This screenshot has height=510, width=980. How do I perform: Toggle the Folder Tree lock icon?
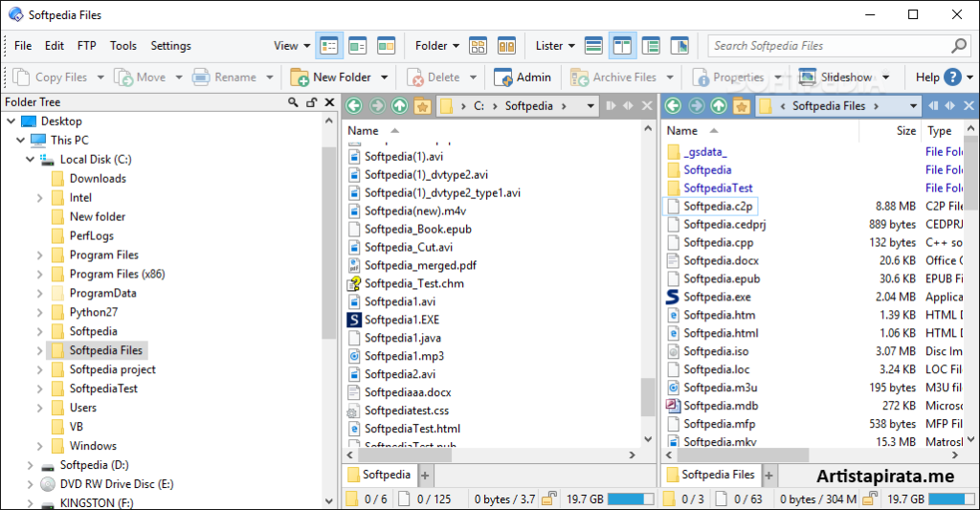coord(311,101)
